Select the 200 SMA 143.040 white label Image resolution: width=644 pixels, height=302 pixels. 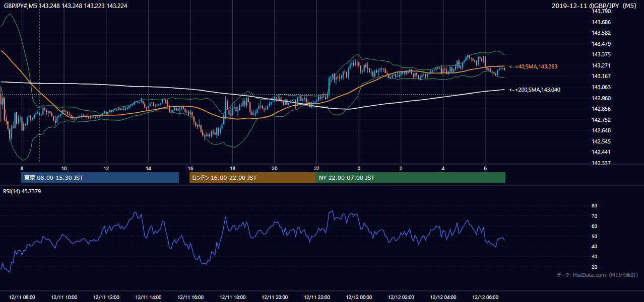[534, 90]
